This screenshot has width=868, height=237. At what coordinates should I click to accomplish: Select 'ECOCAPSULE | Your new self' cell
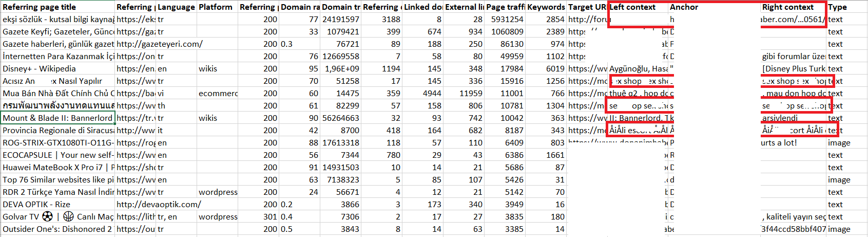(57, 155)
